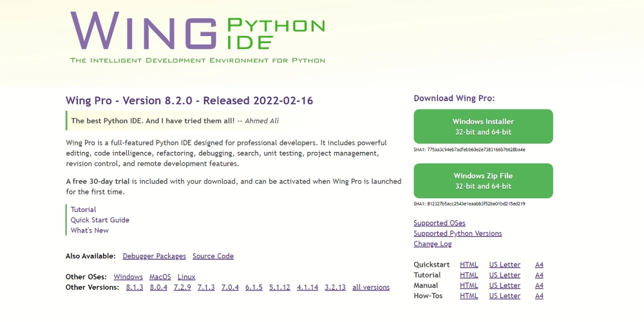The image size is (644, 322).
Task: Click the Intelligent Development Environment tagline
Action: [x=198, y=61]
